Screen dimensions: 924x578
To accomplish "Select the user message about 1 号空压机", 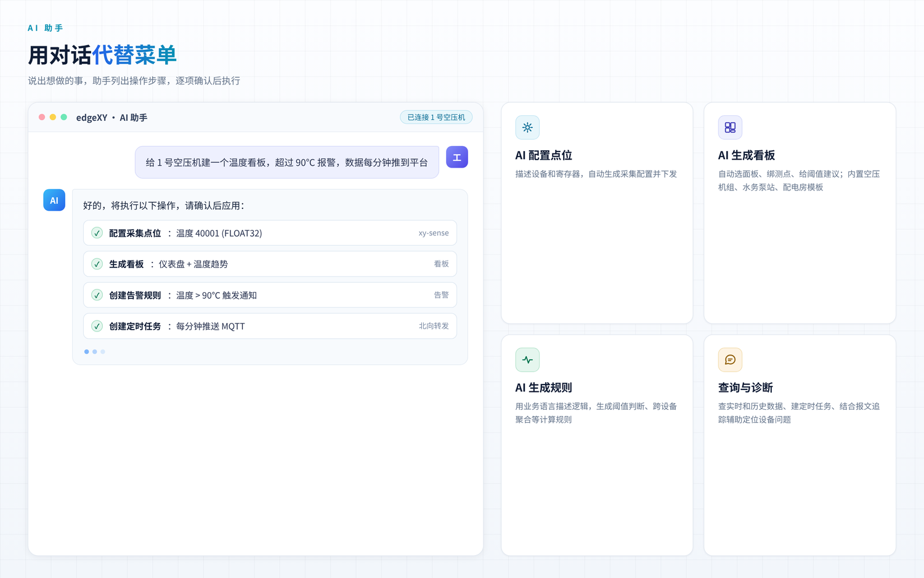I will 286,163.
